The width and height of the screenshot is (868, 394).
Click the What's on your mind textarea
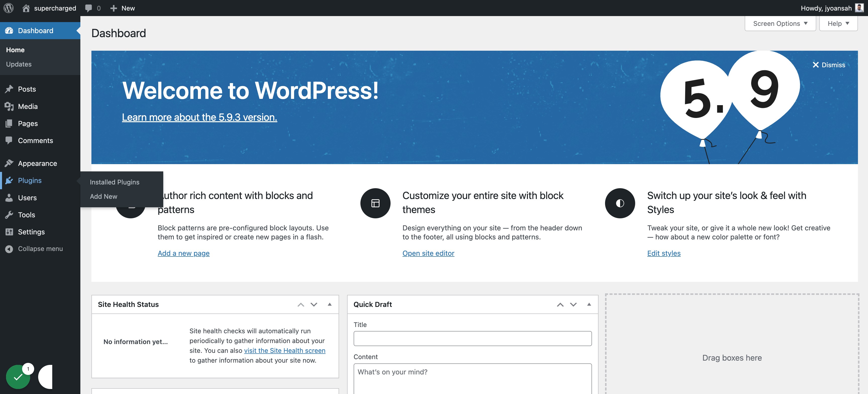pyautogui.click(x=472, y=378)
